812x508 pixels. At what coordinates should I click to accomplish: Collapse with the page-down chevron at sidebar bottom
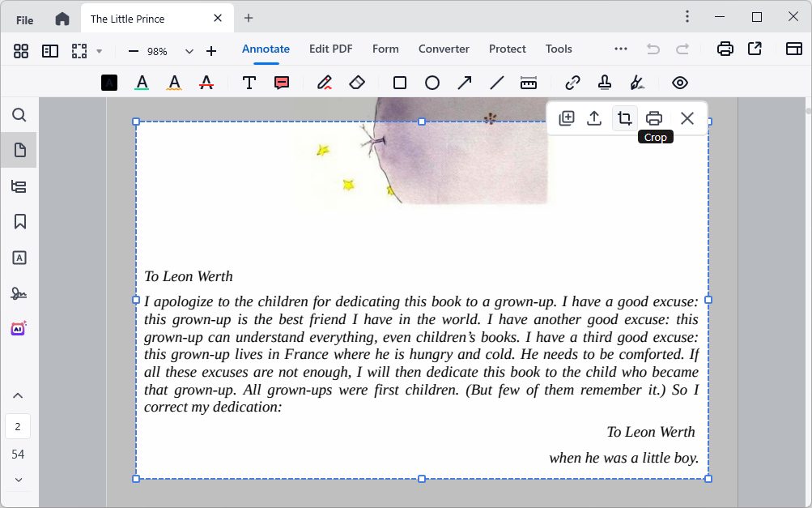(18, 480)
